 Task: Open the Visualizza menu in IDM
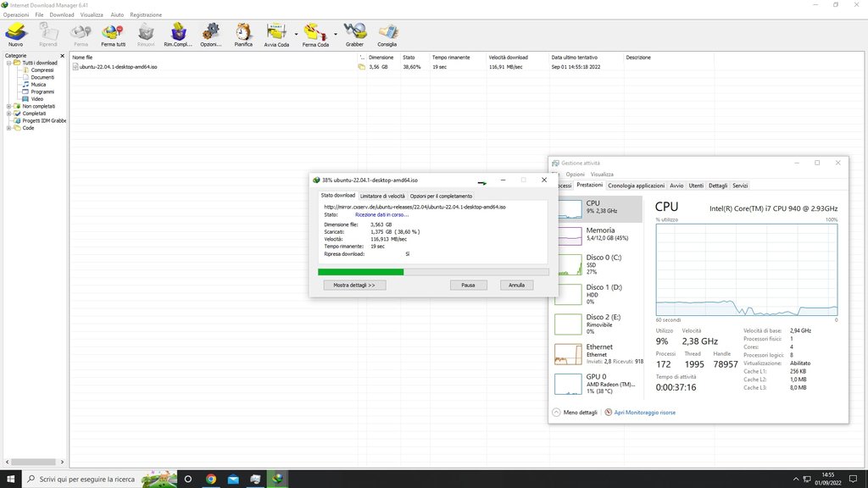(x=92, y=14)
